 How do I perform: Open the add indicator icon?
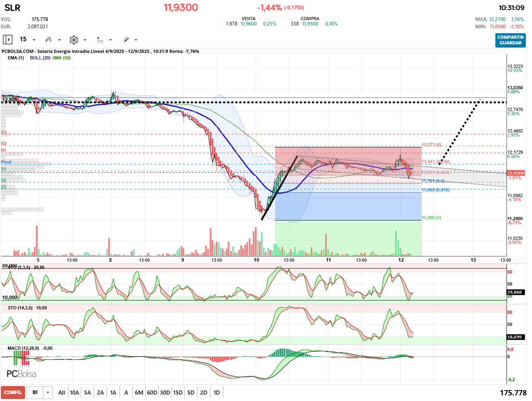pos(100,40)
